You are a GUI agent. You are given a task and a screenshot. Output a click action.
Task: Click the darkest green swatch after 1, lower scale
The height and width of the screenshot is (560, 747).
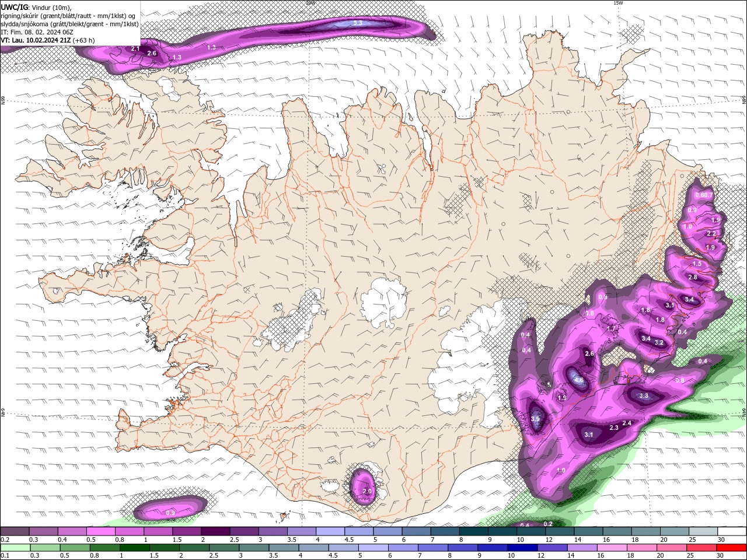pyautogui.click(x=134, y=548)
